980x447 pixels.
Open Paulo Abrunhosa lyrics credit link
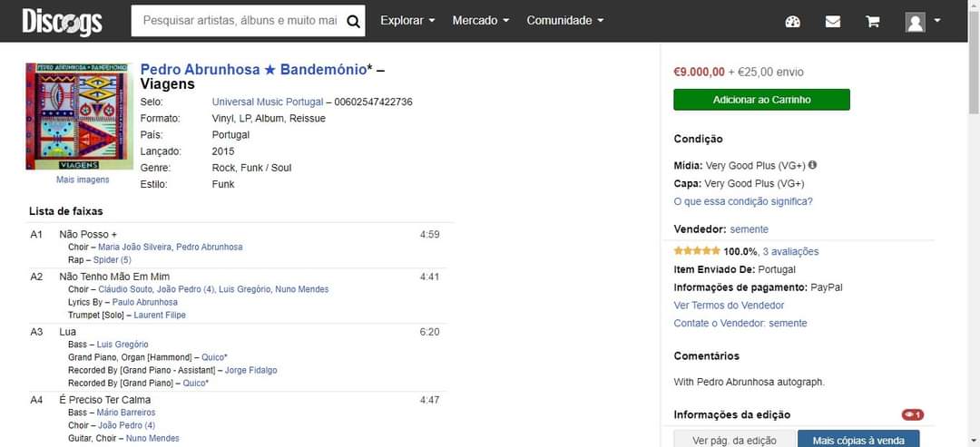click(145, 302)
